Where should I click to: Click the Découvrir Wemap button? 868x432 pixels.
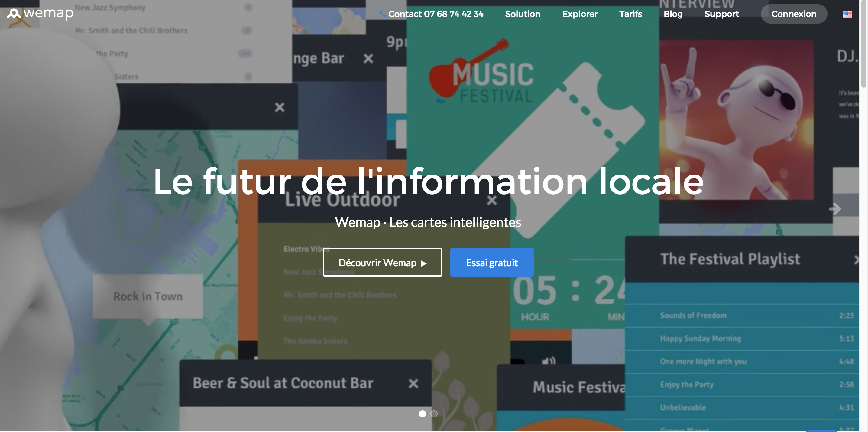[x=382, y=262]
